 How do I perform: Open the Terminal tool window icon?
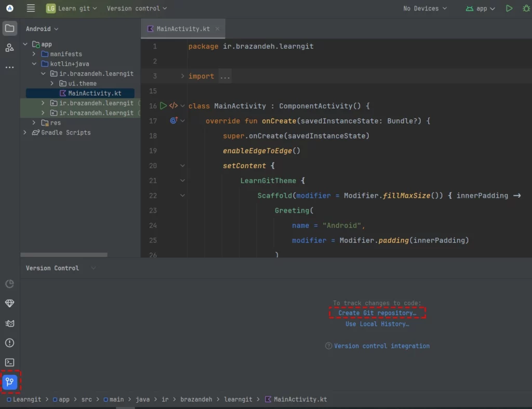[9, 363]
